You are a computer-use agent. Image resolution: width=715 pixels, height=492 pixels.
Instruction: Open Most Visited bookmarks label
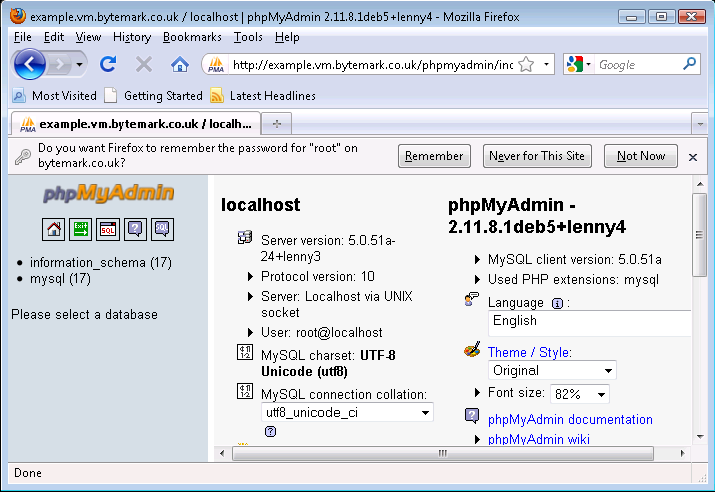tap(64, 96)
